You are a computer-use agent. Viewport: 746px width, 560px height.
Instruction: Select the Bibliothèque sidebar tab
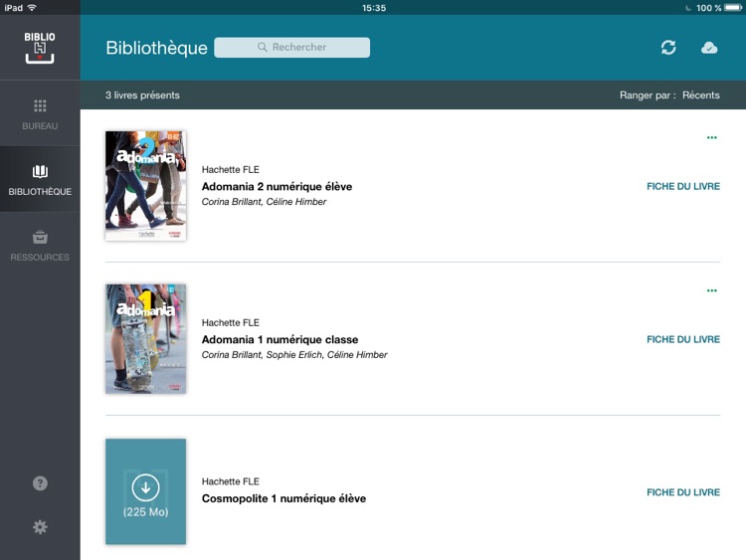[x=40, y=180]
